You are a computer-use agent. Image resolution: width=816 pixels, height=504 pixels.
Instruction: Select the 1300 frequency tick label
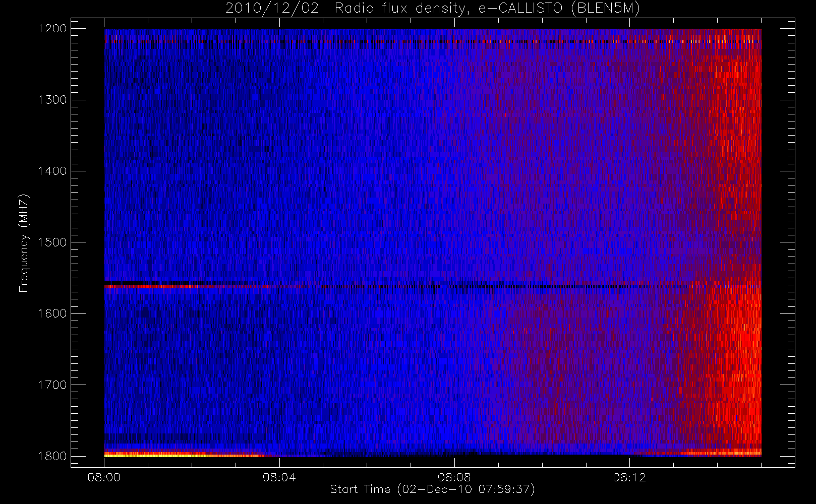(x=52, y=100)
